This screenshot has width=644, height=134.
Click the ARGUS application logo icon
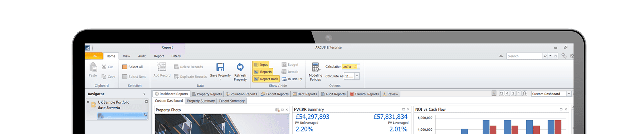[88, 48]
